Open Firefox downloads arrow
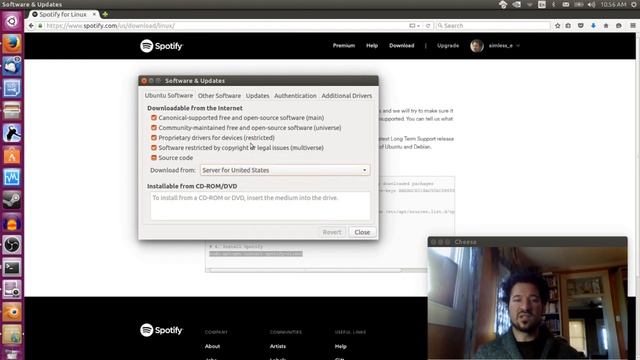640x360 pixels. pyautogui.click(x=593, y=26)
